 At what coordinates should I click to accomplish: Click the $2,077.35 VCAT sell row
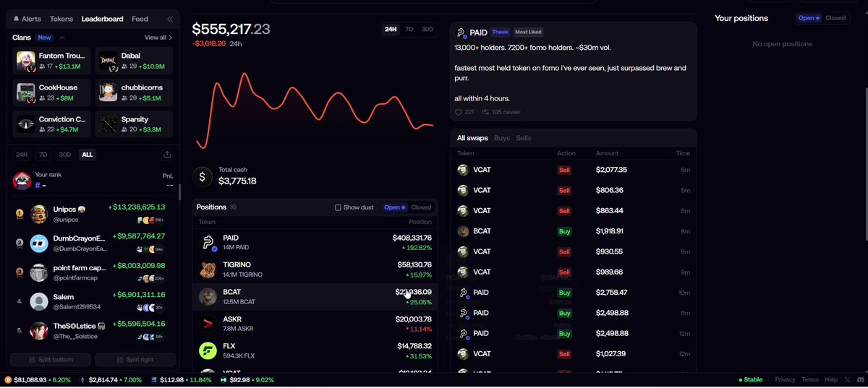[x=574, y=170]
